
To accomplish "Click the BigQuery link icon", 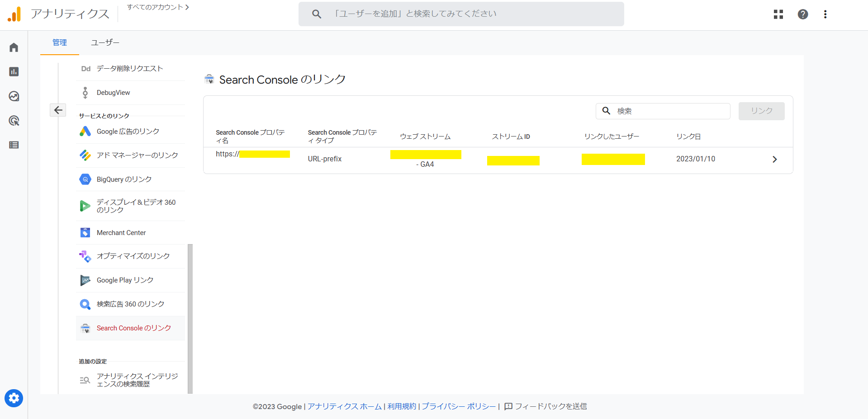I will click(x=85, y=179).
